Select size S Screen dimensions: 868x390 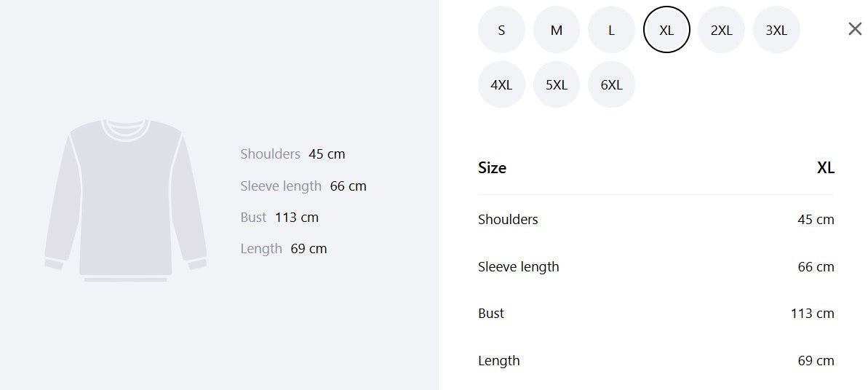501,30
